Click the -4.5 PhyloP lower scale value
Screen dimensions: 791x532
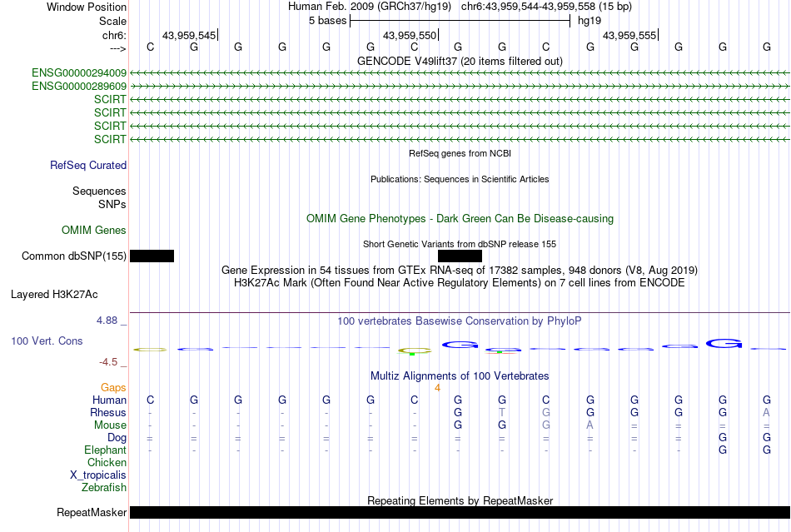click(x=108, y=362)
